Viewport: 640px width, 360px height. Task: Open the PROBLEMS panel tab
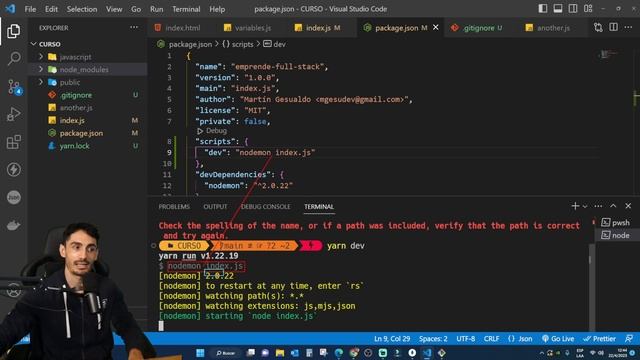174,207
